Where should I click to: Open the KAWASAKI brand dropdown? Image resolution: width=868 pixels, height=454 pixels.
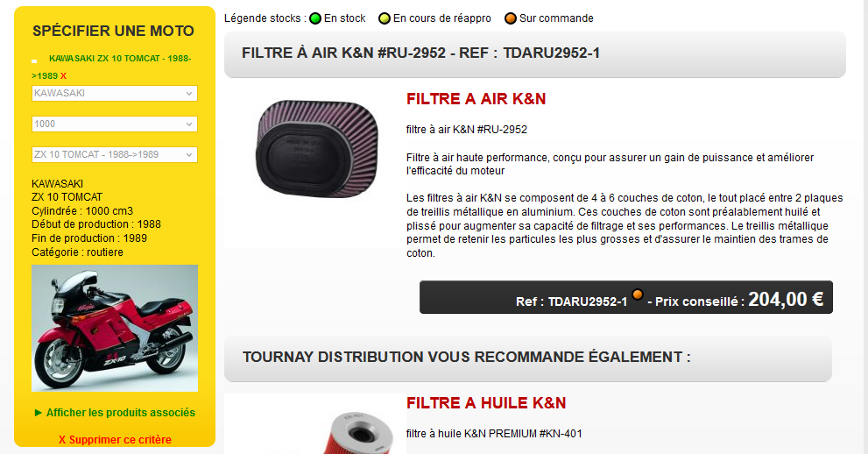[115, 93]
